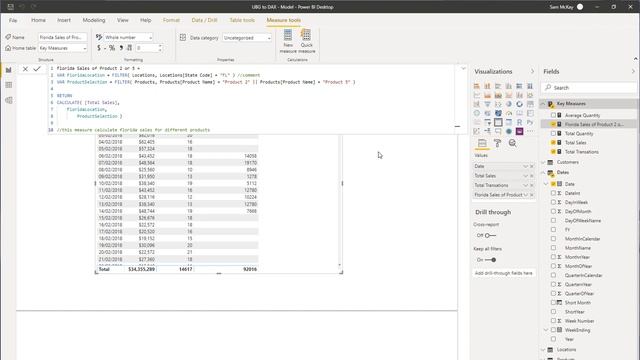The width and height of the screenshot is (640, 360).
Task: Select the Slicer visual
Action: click(487, 122)
